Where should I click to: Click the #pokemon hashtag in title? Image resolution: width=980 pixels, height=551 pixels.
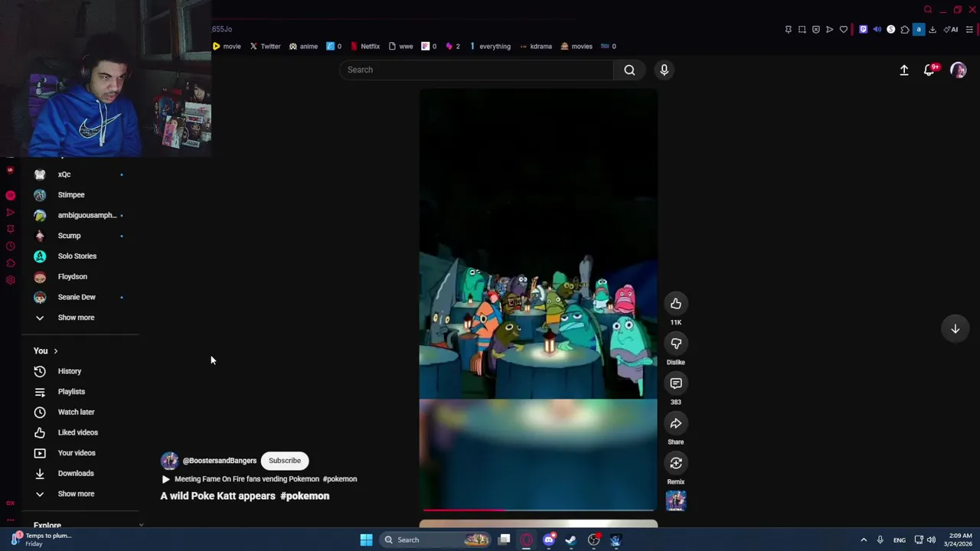pos(305,496)
